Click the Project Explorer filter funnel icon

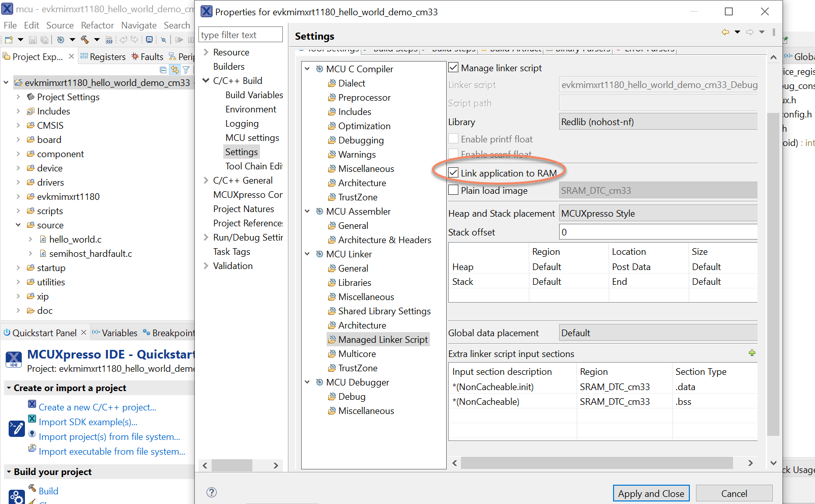pos(186,70)
